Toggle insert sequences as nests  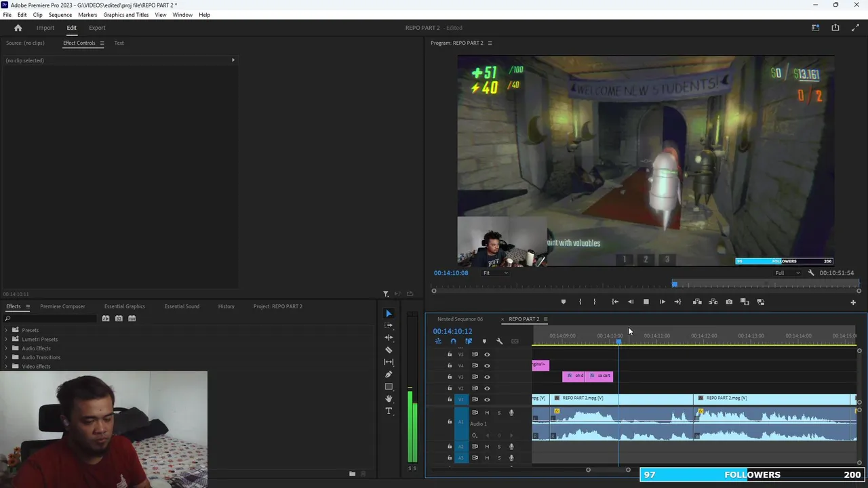[438, 341]
